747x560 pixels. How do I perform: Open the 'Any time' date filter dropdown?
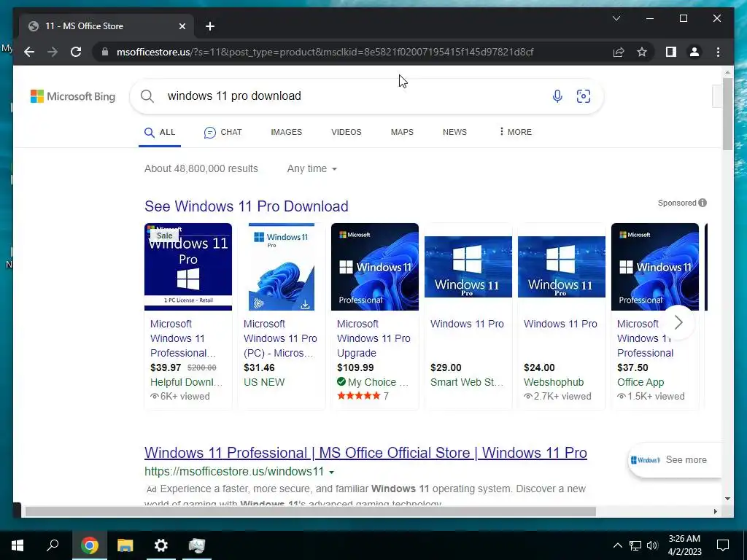click(x=311, y=168)
